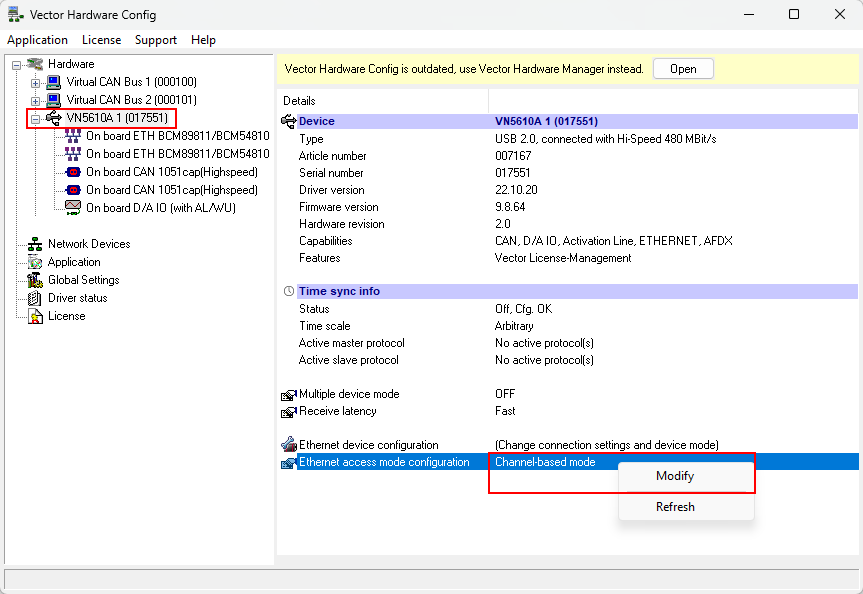Select On board D/A IO (with AL/WU)
The width and height of the screenshot is (863, 594).
[x=161, y=208]
